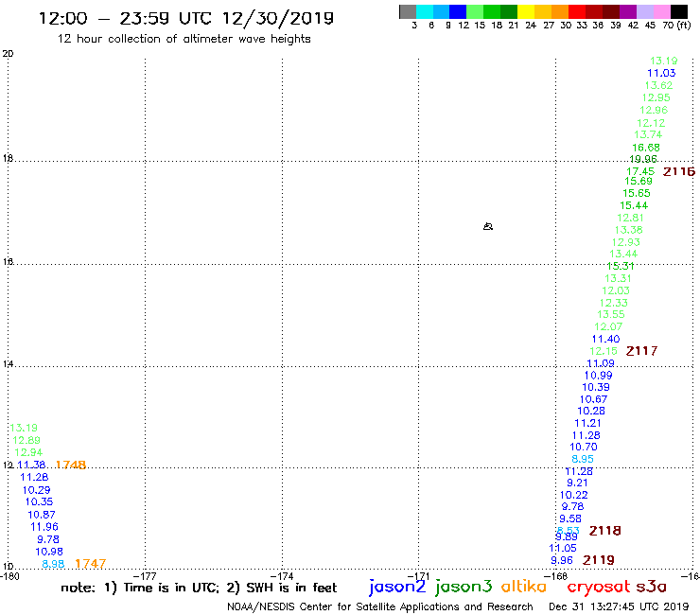Click the 13.55 wave height value

(611, 314)
